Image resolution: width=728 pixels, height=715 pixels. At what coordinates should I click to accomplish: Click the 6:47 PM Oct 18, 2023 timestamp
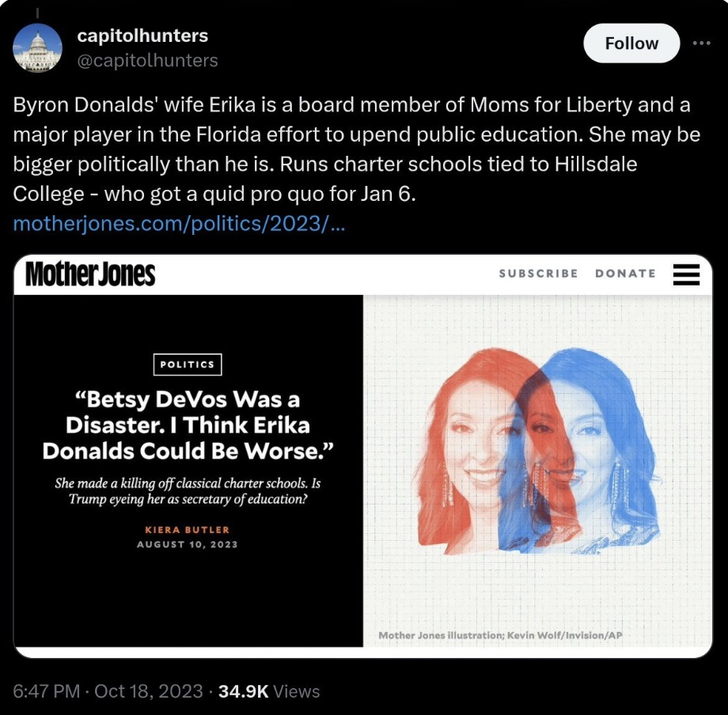[x=108, y=690]
